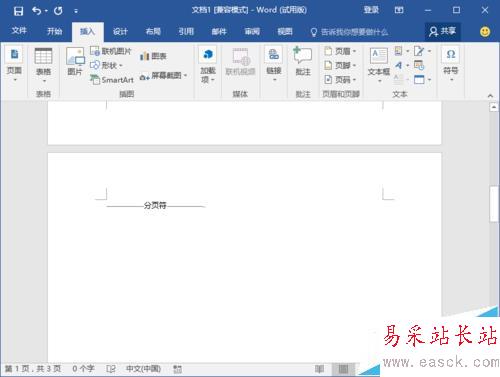500x377 pixels.
Task: Open the 页眉 (Header) dropdown
Action: click(340, 51)
